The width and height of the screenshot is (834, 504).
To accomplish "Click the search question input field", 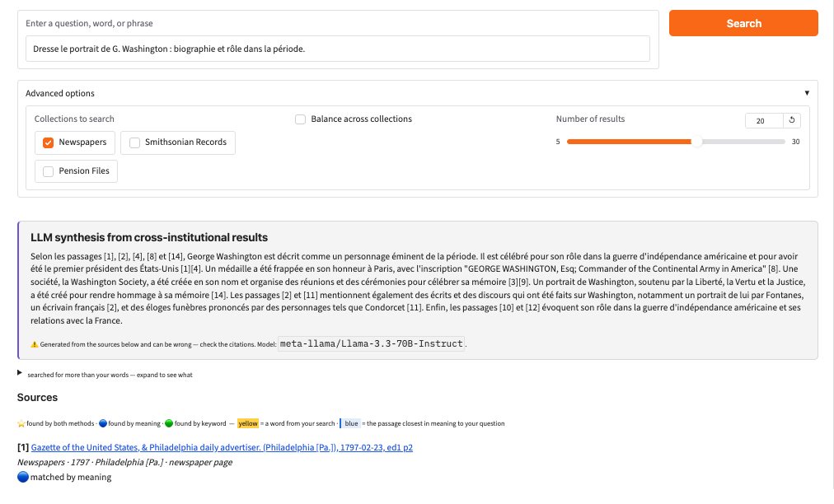I will [338, 49].
